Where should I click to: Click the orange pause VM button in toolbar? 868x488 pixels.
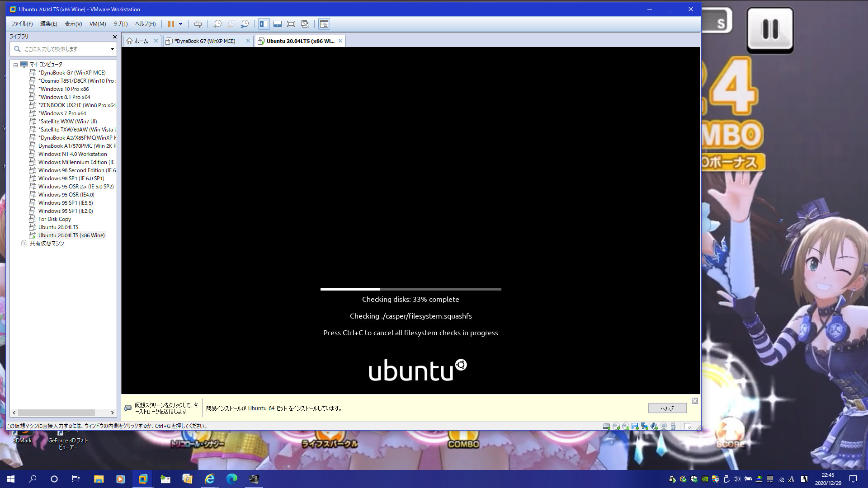point(171,24)
